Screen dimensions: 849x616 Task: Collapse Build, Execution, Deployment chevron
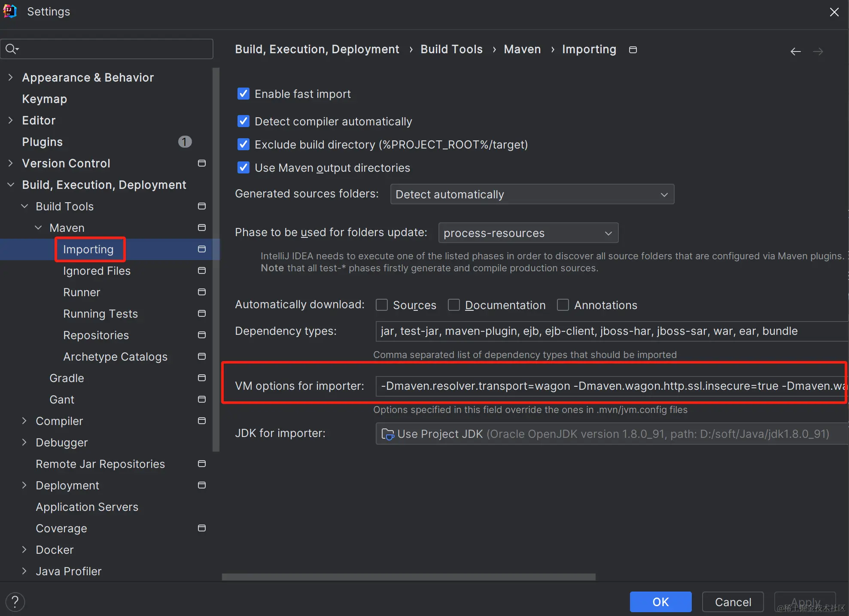(11, 185)
